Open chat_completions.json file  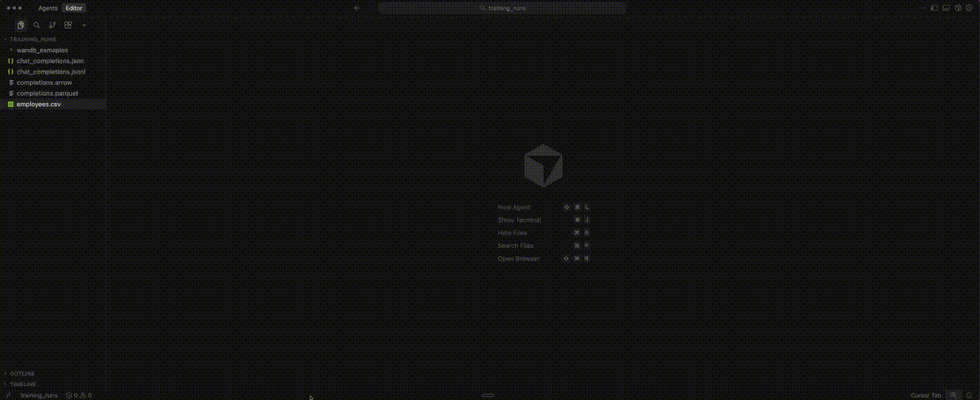pos(53,61)
